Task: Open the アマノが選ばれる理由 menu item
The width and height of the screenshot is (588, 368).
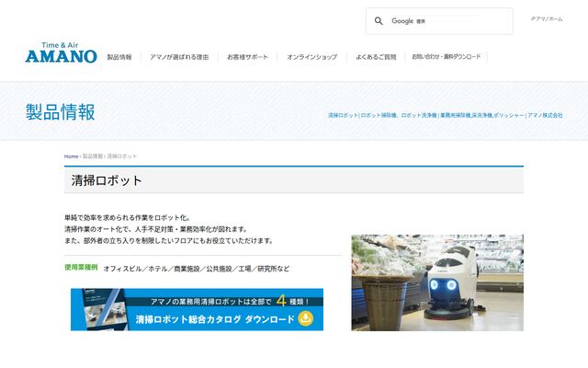Action: [x=179, y=57]
